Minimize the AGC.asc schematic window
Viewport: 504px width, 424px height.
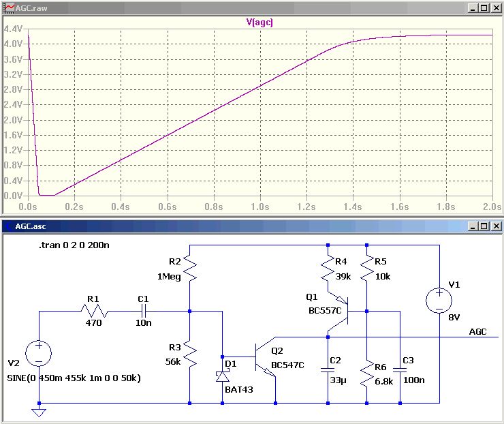472,226
